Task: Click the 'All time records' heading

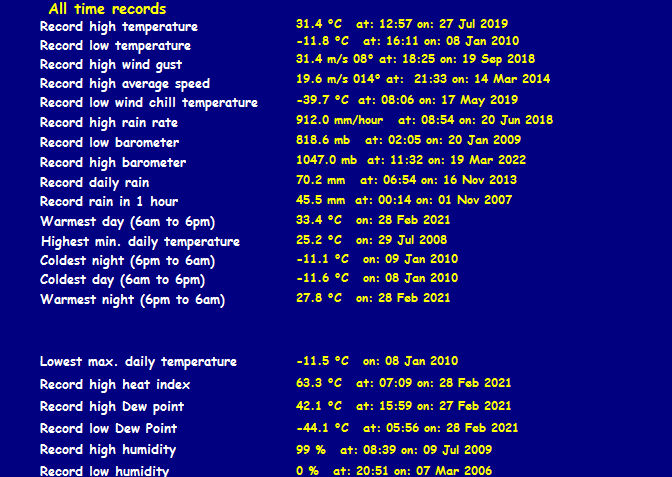Action: tap(107, 9)
